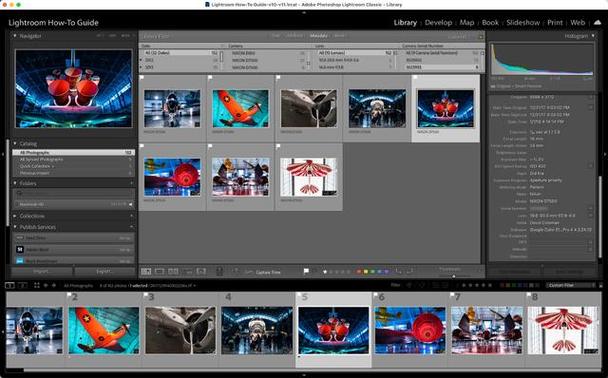The width and height of the screenshot is (608, 378).
Task: Open Compare view from the toolbar
Action: tap(173, 272)
